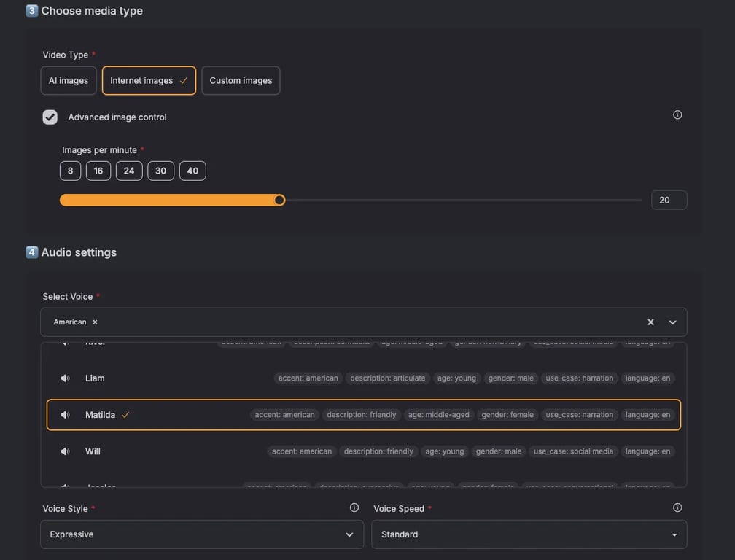This screenshot has width=735, height=560.
Task: Choose Custom images video type
Action: coord(241,81)
